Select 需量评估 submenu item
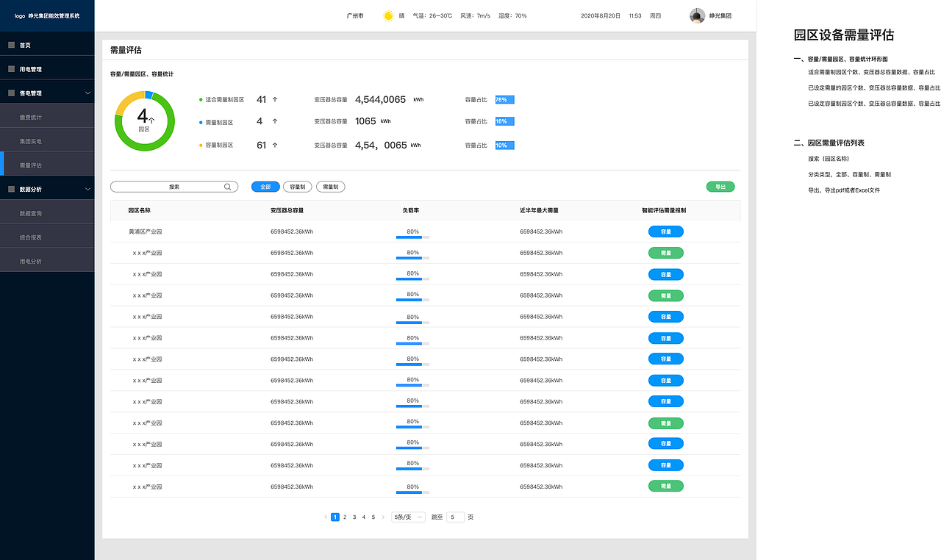The height and width of the screenshot is (560, 941). tap(47, 165)
